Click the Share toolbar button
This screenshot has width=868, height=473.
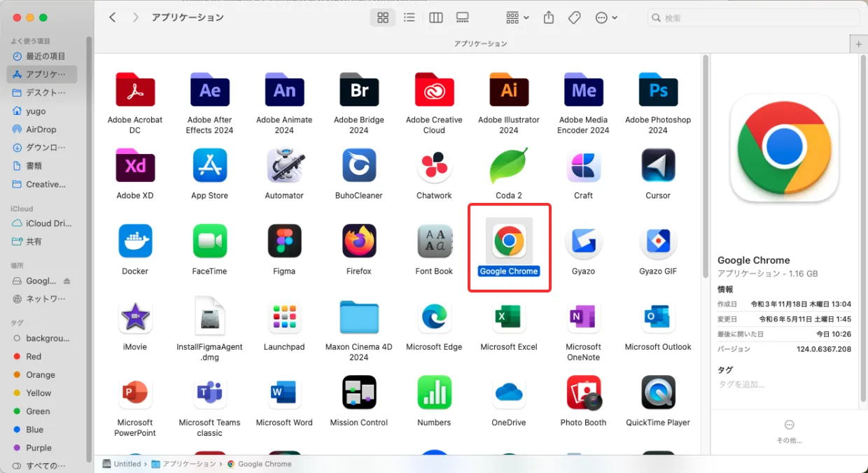[549, 18]
